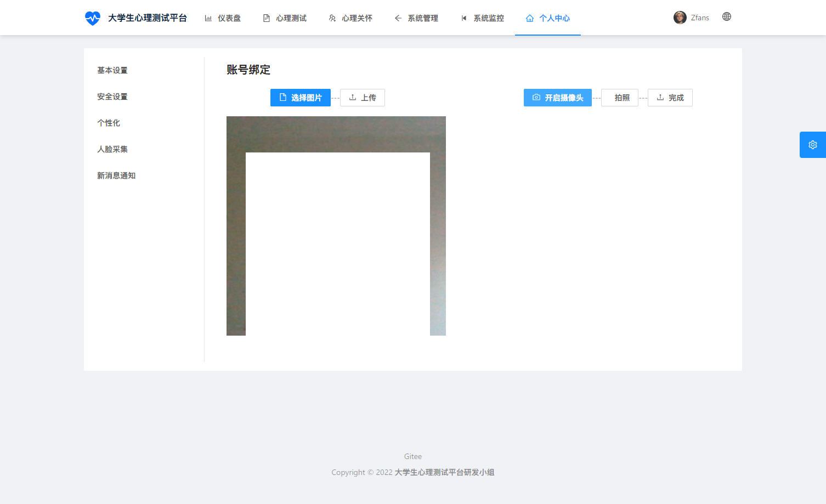Select 个人中心 tab
826x504 pixels.
click(x=548, y=18)
